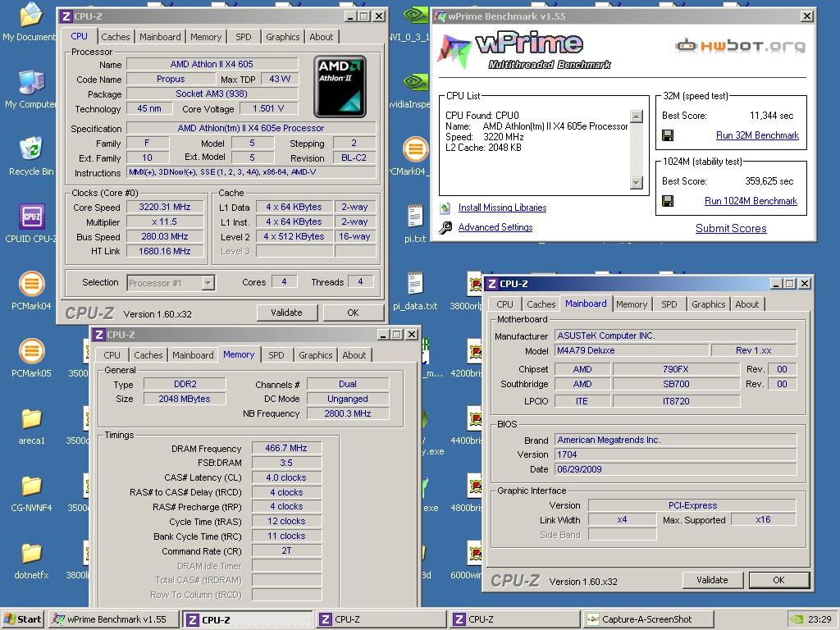The image size is (840, 630).
Task: Click Core Voltage value 1.501 V
Action: 268,109
